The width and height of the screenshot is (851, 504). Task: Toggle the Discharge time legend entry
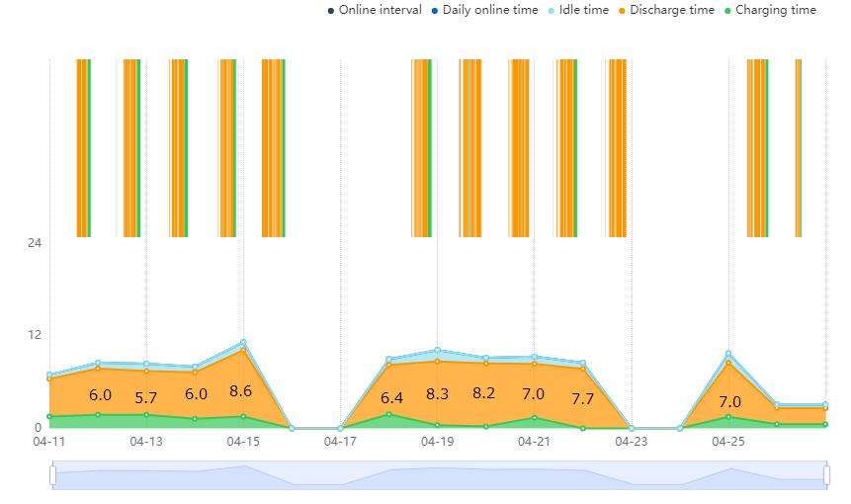pyautogui.click(x=666, y=10)
